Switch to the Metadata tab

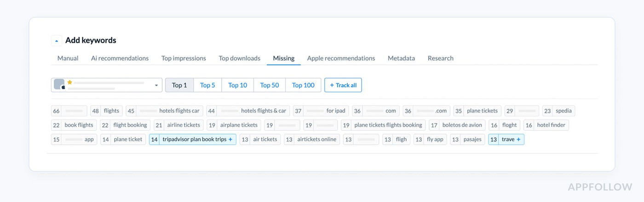401,58
